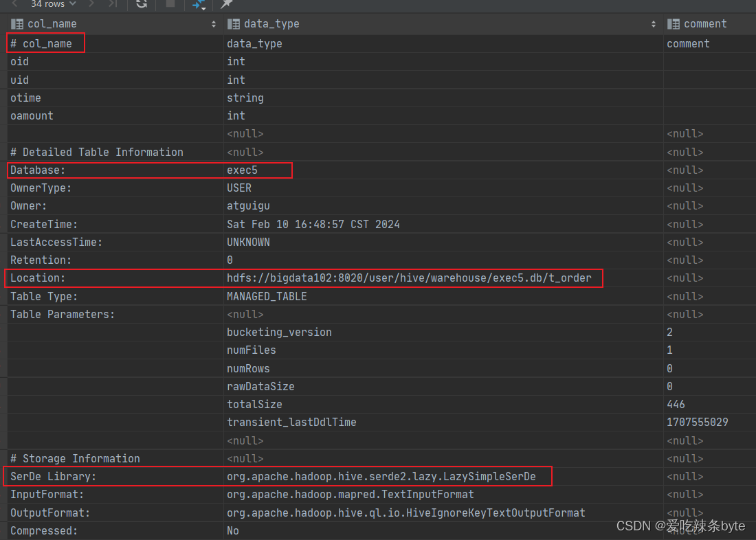This screenshot has width=756, height=540.
Task: Open the compare data icon menu
Action: 199,5
